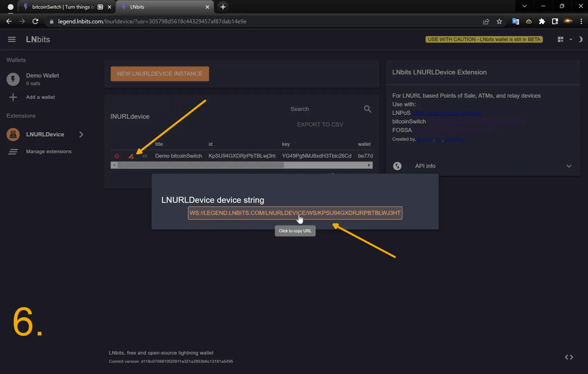Click the Demo Wallet lightning icon
This screenshot has height=374, width=588.
[x=13, y=79]
